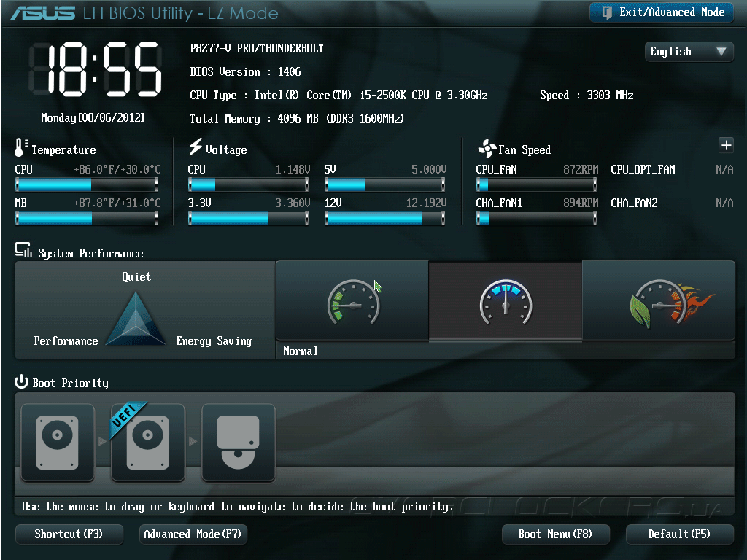
Task: Click the Normal mode caption
Action: [300, 351]
